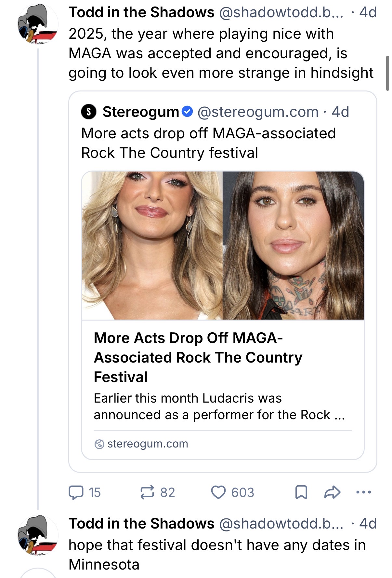The width and height of the screenshot is (392, 578).
Task: Open the top @shadowtodd.b... handle
Action: [281, 12]
